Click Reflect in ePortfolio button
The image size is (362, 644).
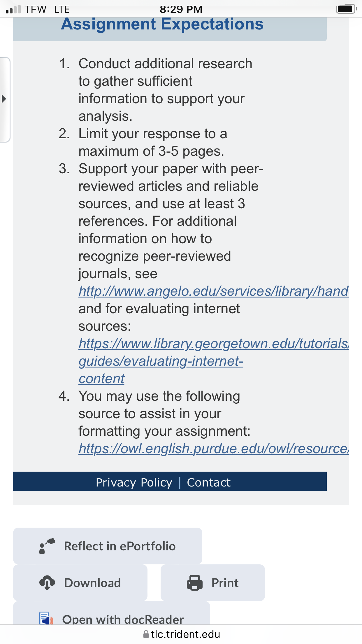coord(108,546)
